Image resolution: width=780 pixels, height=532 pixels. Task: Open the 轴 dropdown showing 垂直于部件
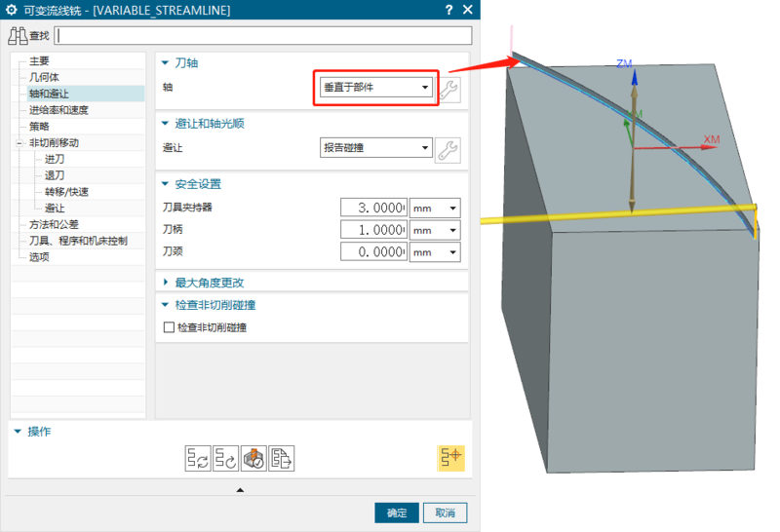(x=375, y=88)
